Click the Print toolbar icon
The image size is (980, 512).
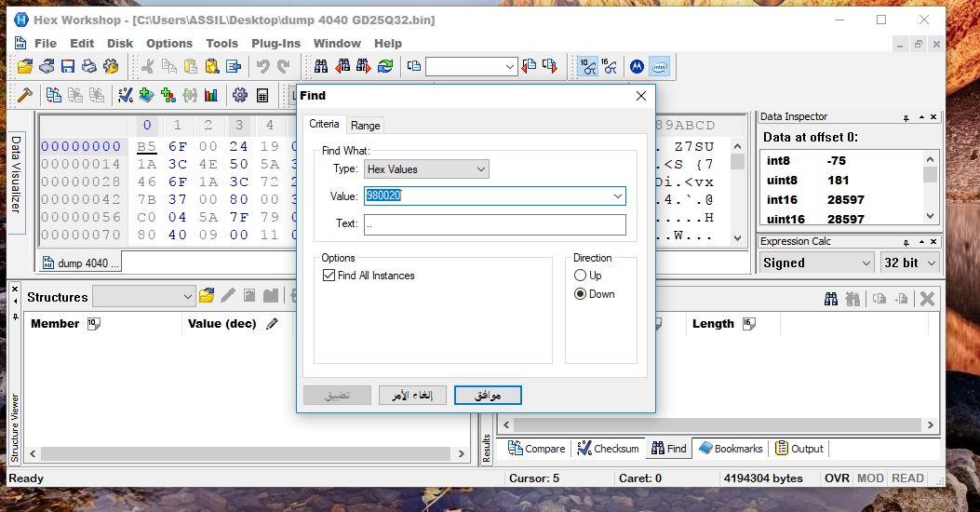point(89,66)
